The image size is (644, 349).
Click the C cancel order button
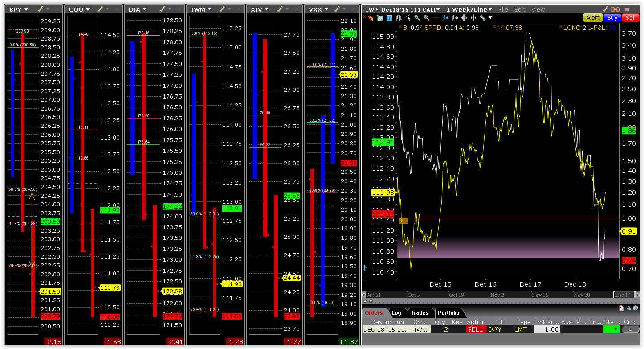click(630, 329)
